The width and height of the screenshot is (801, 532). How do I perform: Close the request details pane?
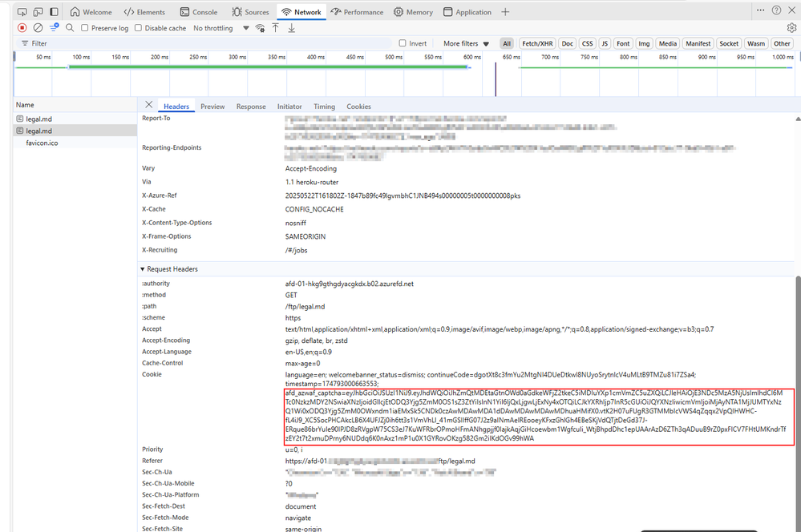point(148,105)
